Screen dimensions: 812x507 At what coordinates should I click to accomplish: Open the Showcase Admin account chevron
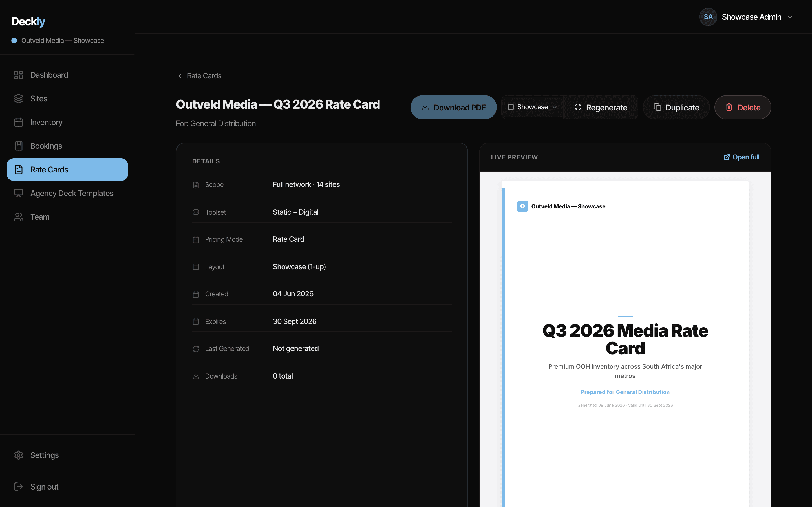pos(790,17)
